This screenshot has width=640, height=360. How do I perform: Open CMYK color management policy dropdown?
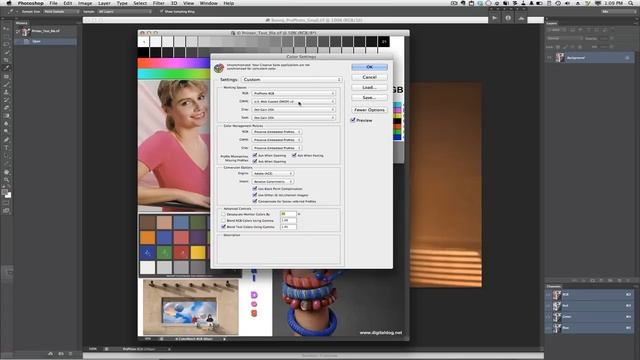tap(277, 140)
